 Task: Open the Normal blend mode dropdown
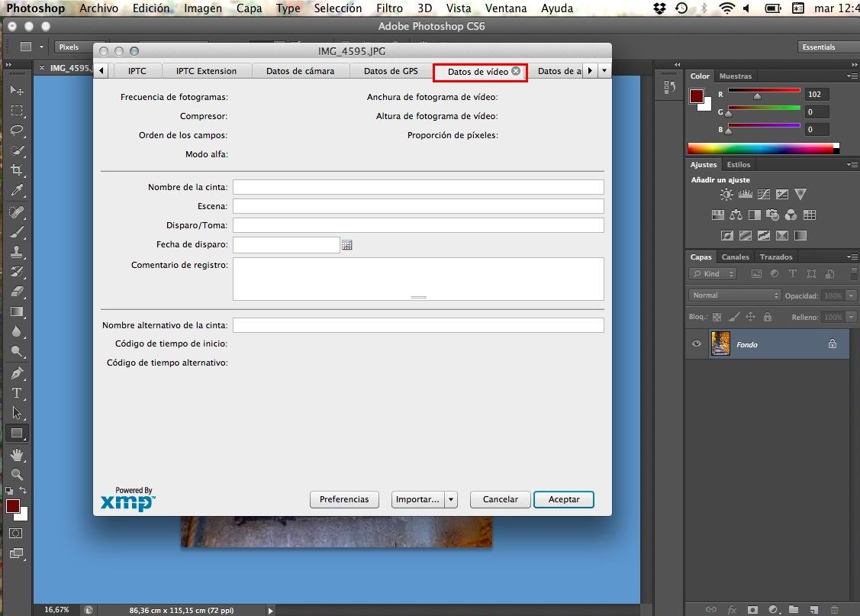pos(735,295)
